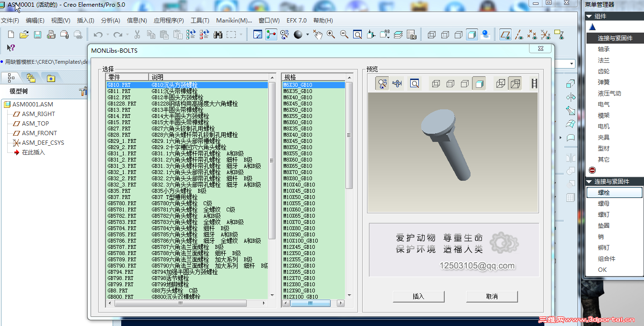This screenshot has width=644, height=326.
Task: Open the appearance gallery dropdown arrow
Action: click(x=307, y=35)
